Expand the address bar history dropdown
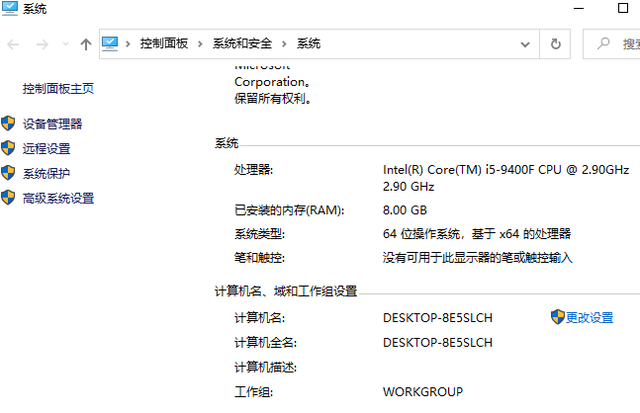Image resolution: width=640 pixels, height=413 pixels. click(527, 44)
